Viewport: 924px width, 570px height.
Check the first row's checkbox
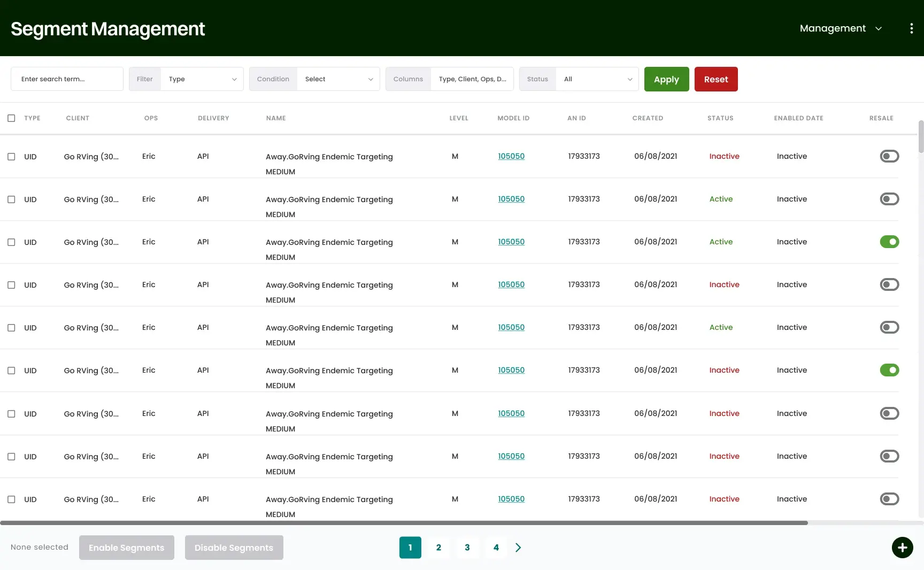tap(11, 157)
